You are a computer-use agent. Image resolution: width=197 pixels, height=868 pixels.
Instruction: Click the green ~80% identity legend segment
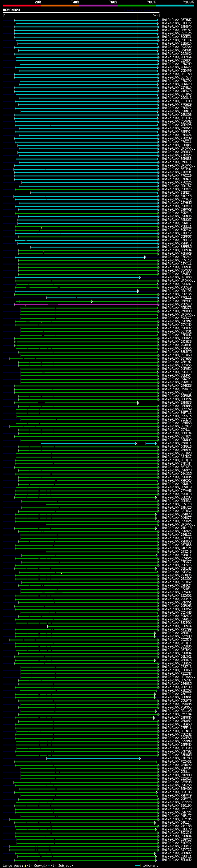tap(136, 6)
